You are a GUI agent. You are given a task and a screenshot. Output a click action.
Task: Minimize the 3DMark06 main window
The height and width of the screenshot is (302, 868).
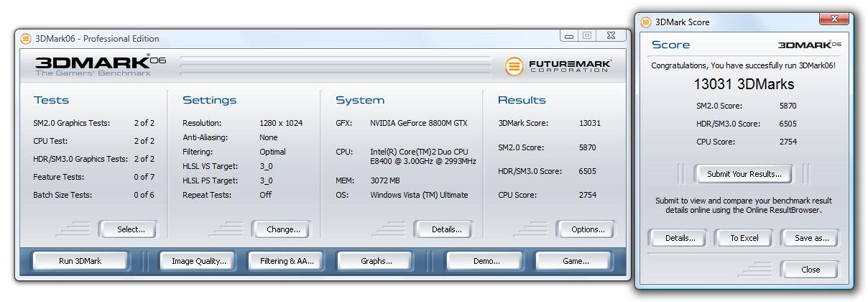pyautogui.click(x=569, y=36)
